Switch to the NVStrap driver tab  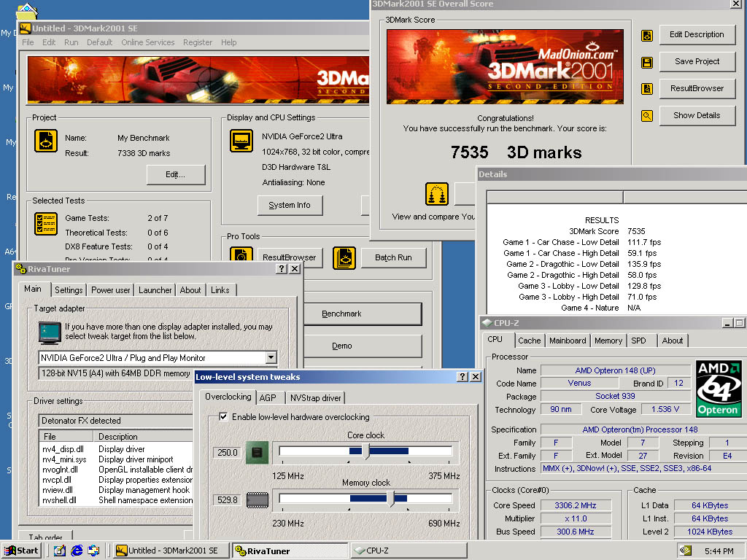[315, 397]
